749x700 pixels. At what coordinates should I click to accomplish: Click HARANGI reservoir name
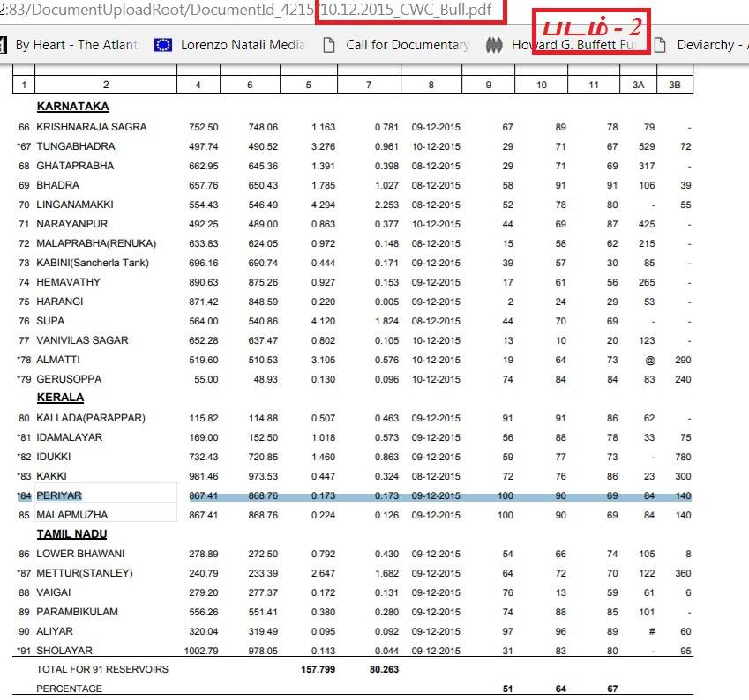coord(60,302)
